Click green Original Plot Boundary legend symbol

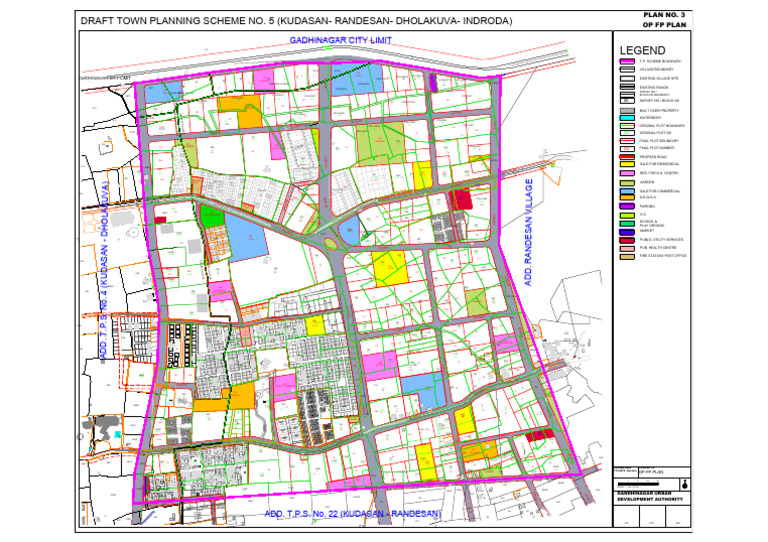(627, 126)
